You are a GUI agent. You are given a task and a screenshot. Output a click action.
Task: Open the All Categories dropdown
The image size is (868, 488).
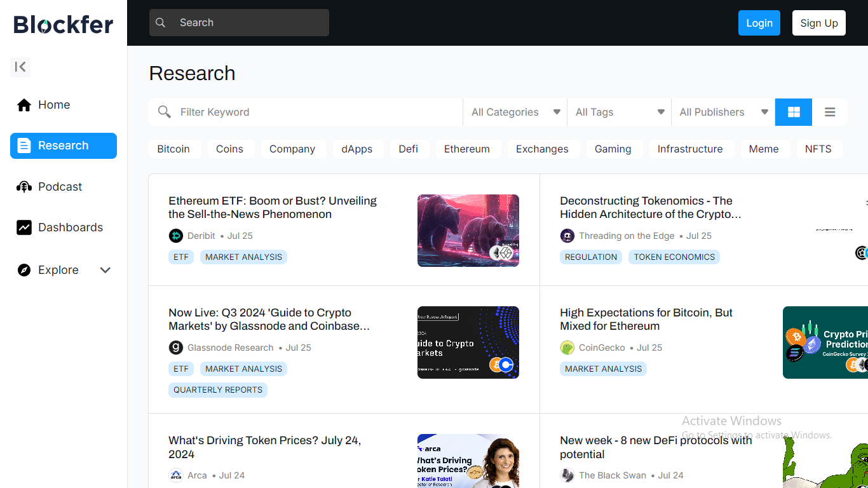[x=515, y=112]
